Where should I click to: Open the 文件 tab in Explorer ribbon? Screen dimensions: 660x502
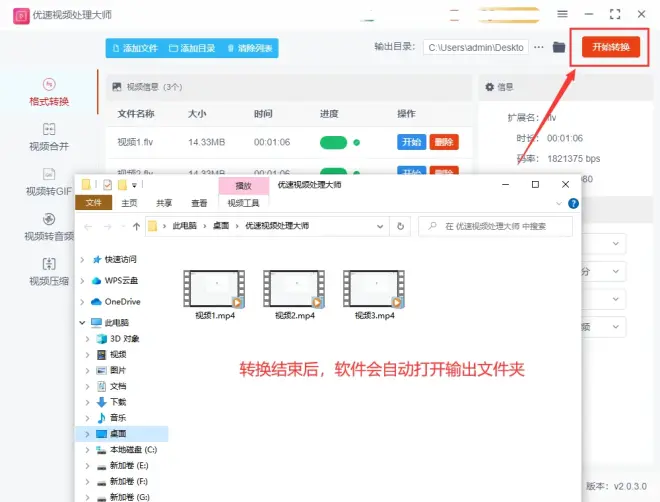[93, 202]
